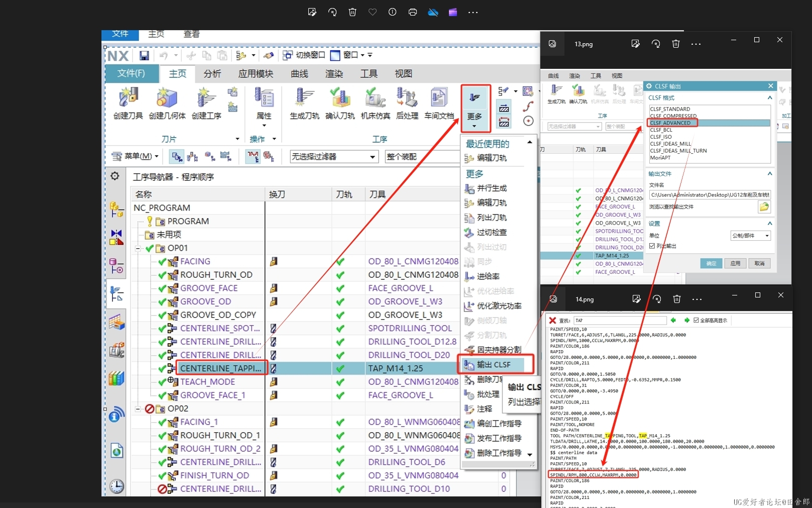The width and height of the screenshot is (812, 508).
Task: Click the history clock icon in NX sidebar
Action: (x=117, y=486)
